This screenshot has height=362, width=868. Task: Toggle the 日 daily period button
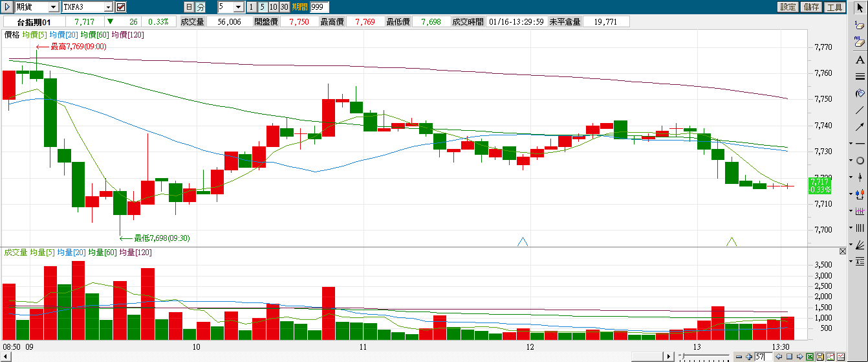tap(189, 7)
